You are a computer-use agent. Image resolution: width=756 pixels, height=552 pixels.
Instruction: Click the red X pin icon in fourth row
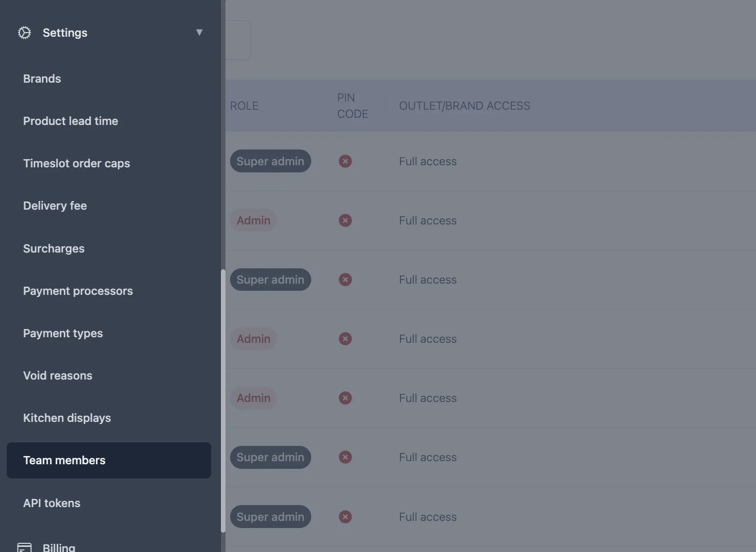point(345,339)
